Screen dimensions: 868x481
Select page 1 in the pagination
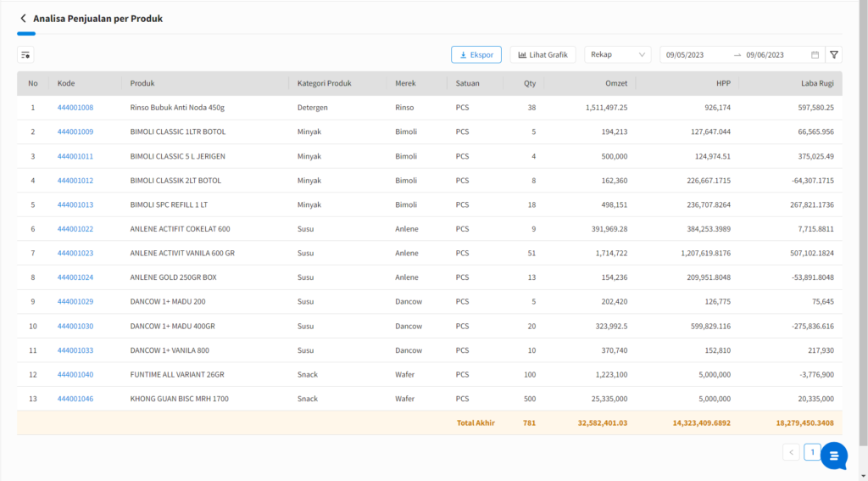(x=812, y=453)
